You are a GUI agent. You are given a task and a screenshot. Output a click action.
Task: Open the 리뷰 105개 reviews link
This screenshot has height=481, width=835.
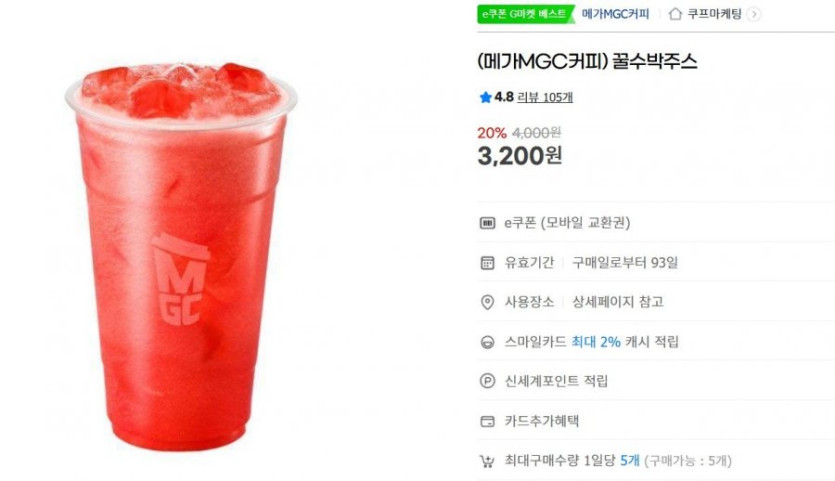545,97
